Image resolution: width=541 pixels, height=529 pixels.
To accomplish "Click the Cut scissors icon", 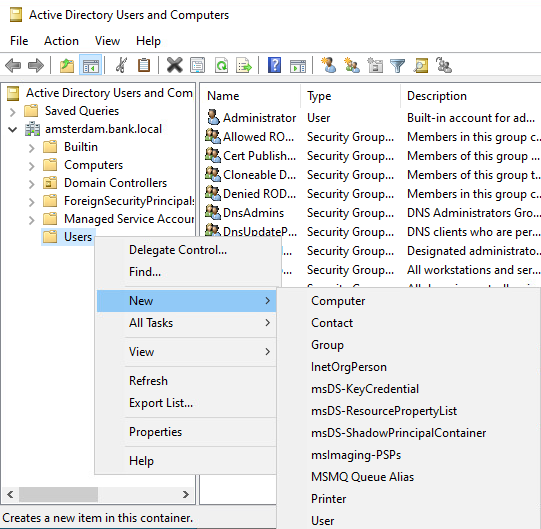I will pyautogui.click(x=121, y=65).
